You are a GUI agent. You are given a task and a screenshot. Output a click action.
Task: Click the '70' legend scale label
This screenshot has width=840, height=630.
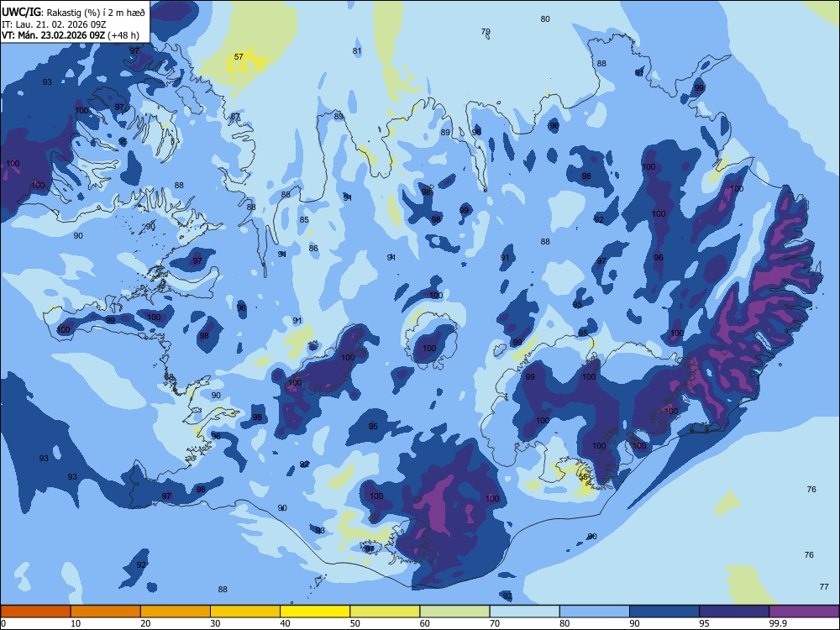coord(495,623)
